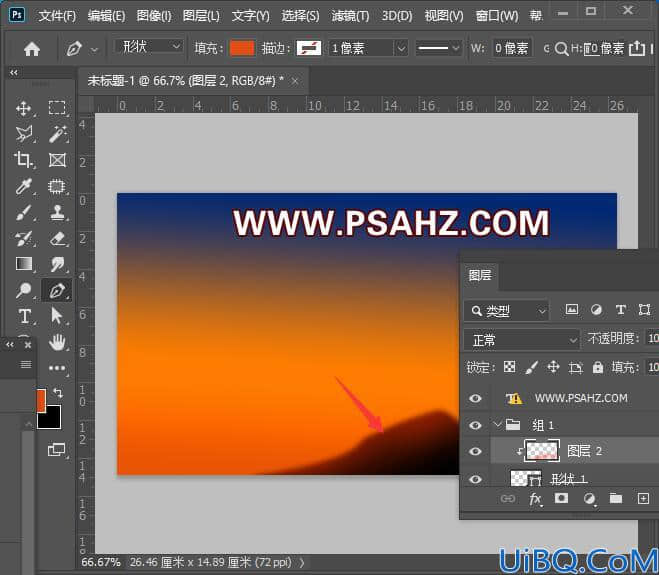Collapse the 组 1 group

(x=498, y=425)
